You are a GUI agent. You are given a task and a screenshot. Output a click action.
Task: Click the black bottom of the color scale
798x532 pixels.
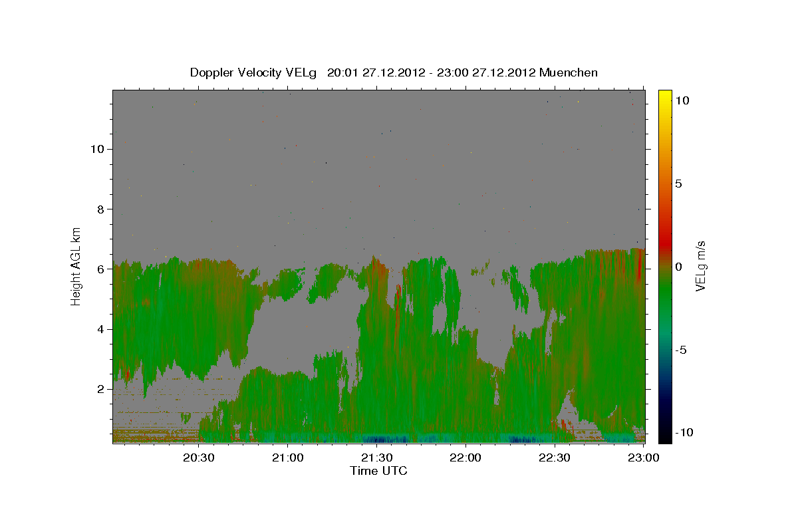click(x=665, y=436)
